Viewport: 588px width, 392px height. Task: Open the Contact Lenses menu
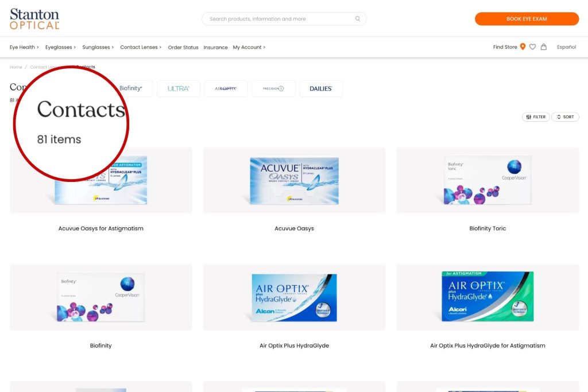[141, 47]
